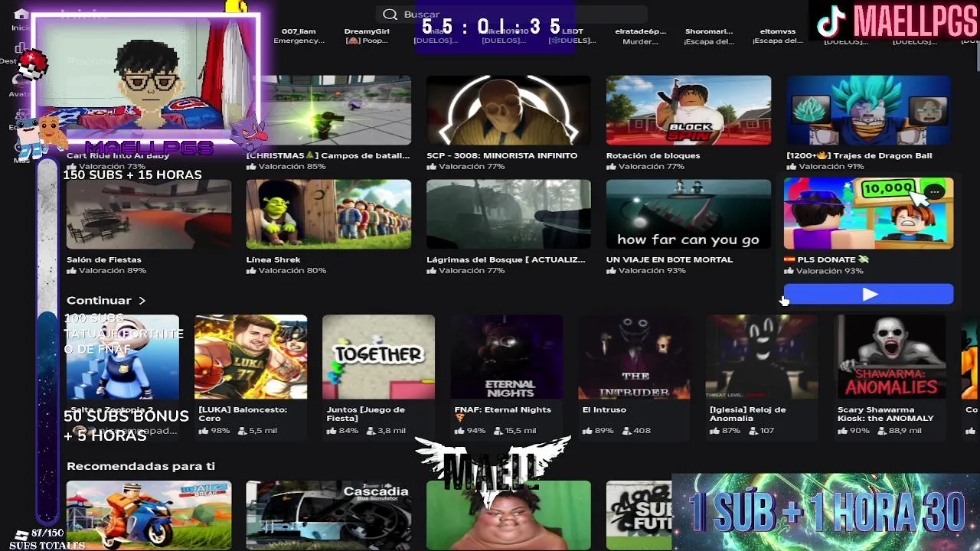Viewport: 980px width, 551px height.
Task: Open FNAF Eternal Nights thumbnail
Action: pyautogui.click(x=506, y=357)
